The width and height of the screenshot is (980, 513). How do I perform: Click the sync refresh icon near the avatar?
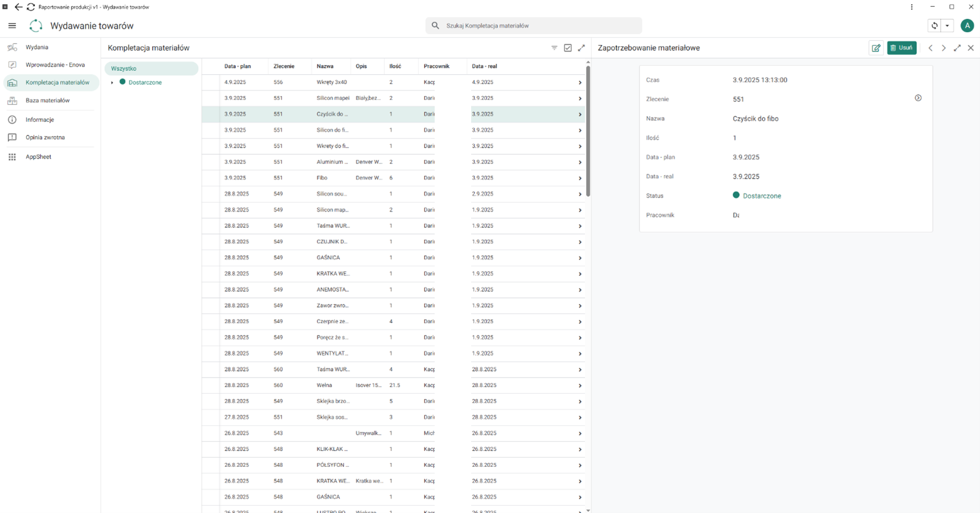click(x=935, y=26)
